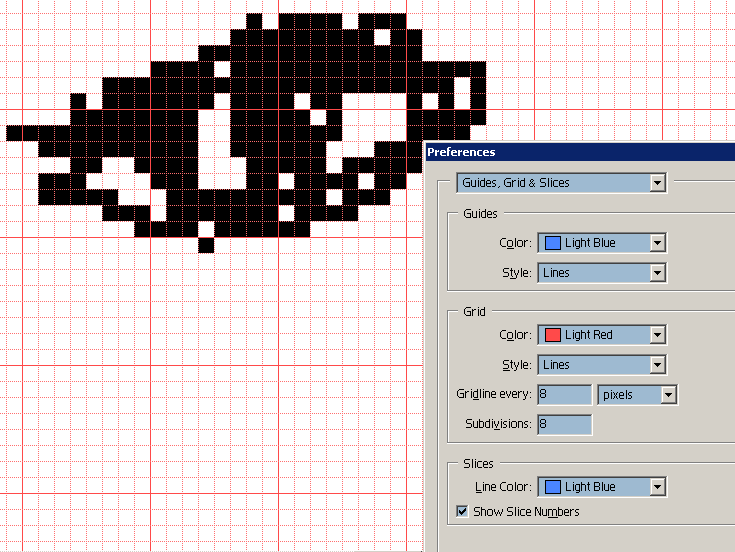Click the Subdivisions value field

pos(565,425)
